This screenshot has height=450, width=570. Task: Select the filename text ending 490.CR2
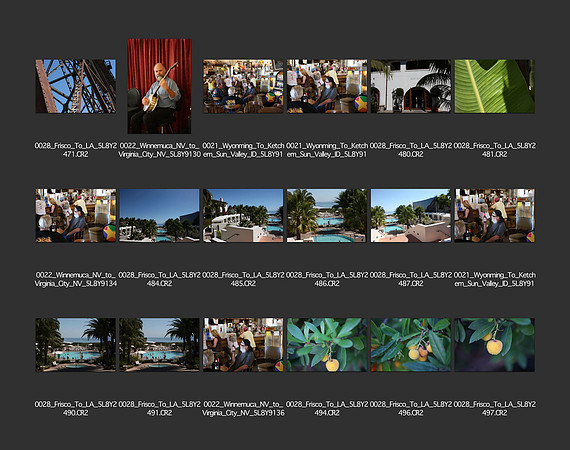[x=76, y=408]
